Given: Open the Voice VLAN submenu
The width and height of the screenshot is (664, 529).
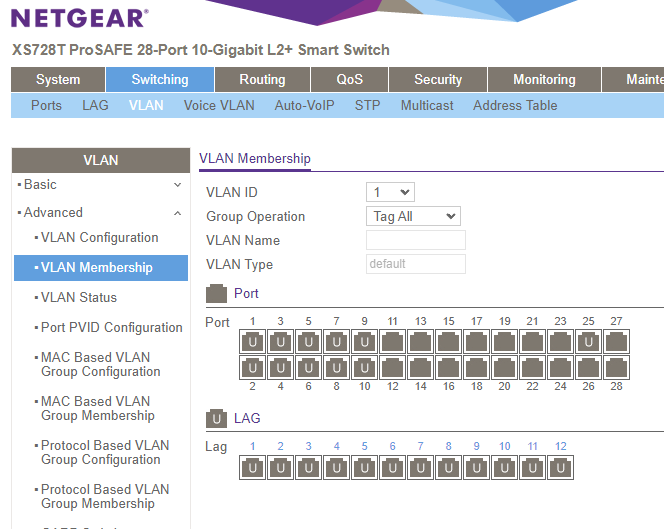Looking at the screenshot, I should 219,105.
